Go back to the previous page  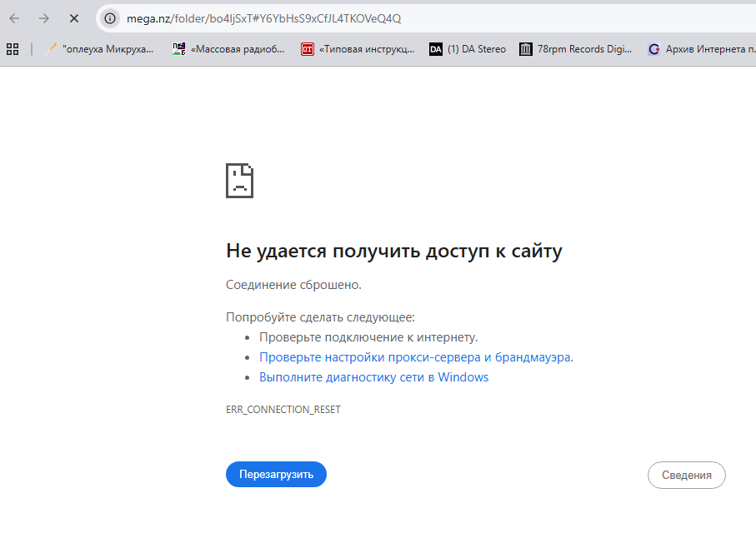[x=15, y=17]
